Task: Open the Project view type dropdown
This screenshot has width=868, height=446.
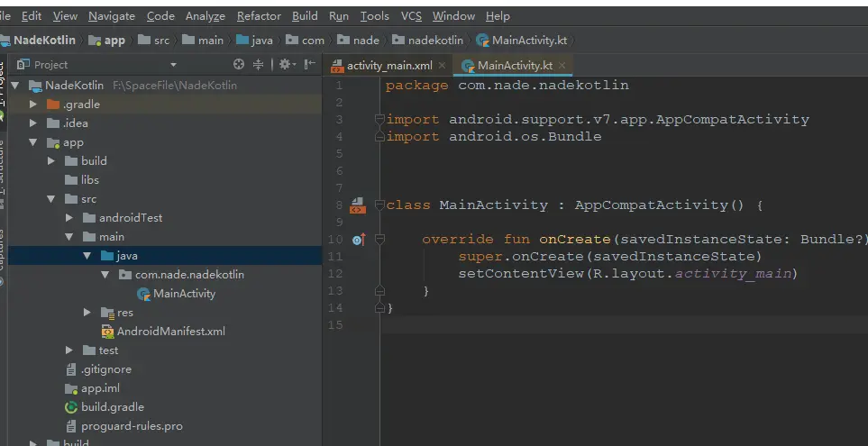Action: (173, 65)
